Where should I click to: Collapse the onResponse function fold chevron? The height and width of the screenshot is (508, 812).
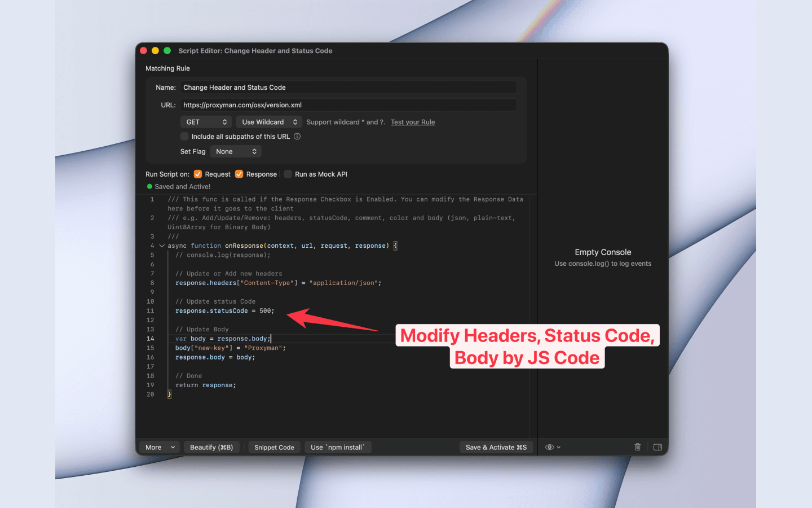pos(162,246)
